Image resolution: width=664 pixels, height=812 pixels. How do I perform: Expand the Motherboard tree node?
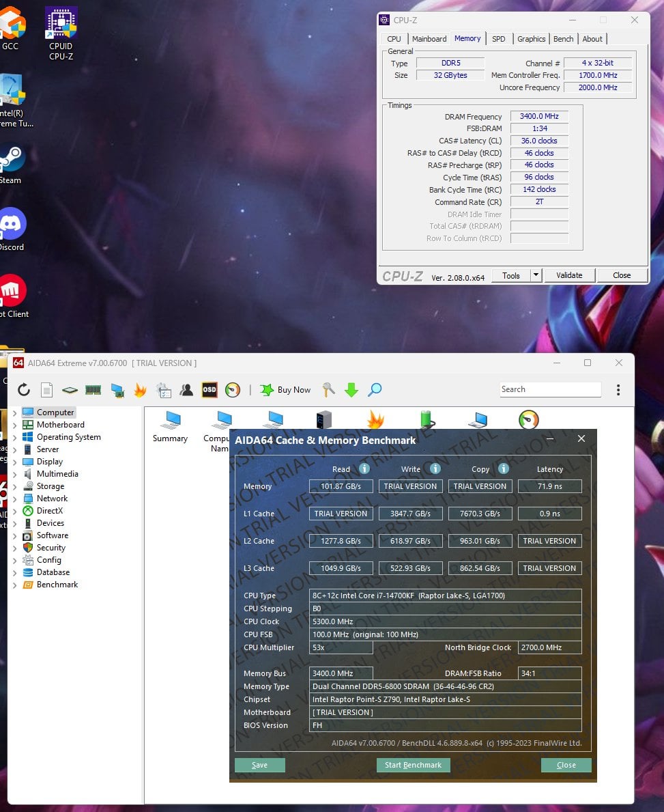click(x=14, y=425)
